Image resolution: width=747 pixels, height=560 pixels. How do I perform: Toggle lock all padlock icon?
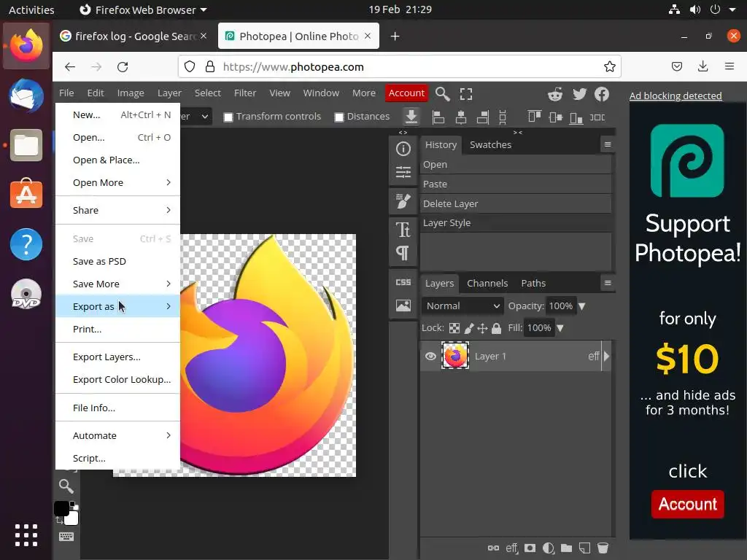coord(496,328)
